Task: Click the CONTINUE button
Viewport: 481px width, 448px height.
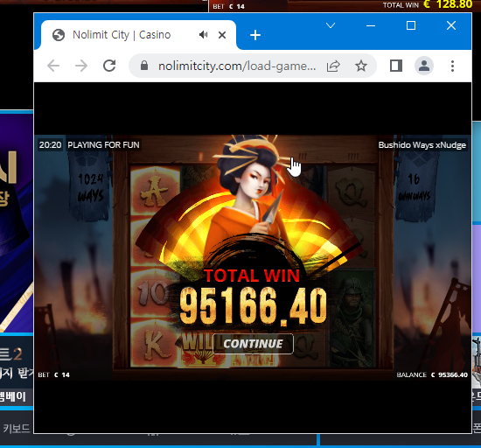Action: 253,344
